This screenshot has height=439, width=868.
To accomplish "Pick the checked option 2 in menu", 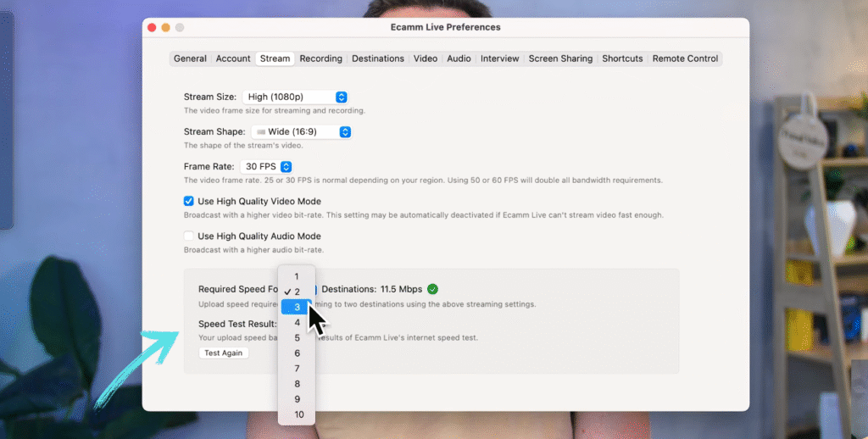I will (x=297, y=292).
